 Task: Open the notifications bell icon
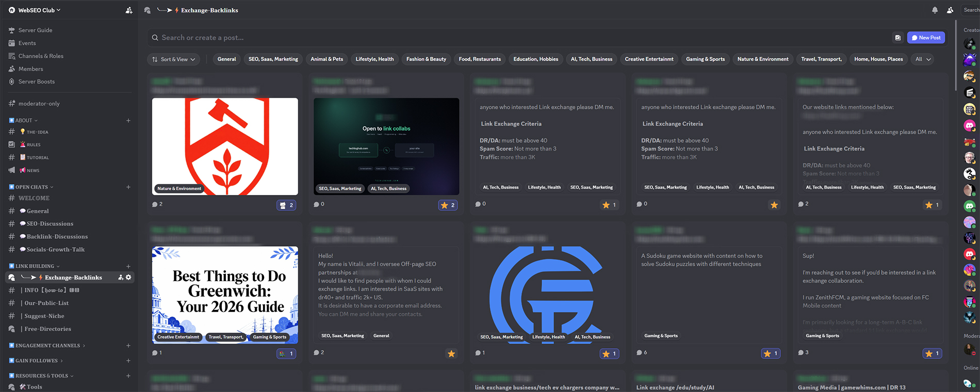click(x=935, y=10)
